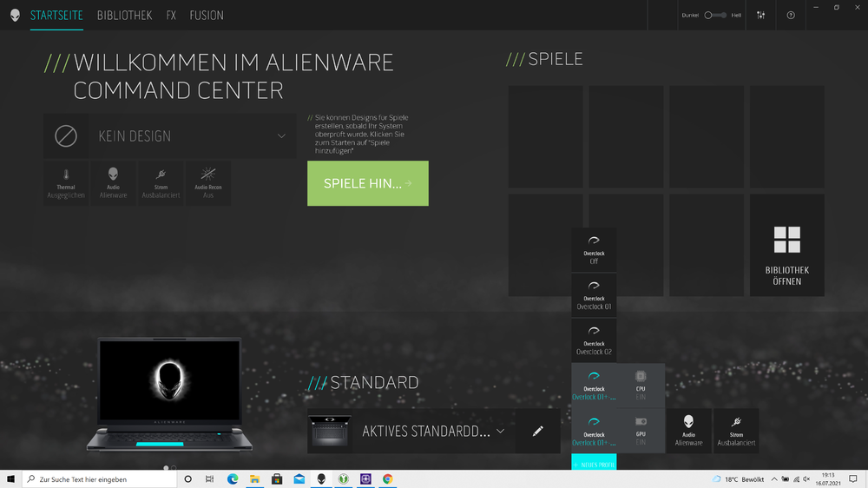This screenshot has width=868, height=488.
Task: Open the Audio Alienware tile in Standard row
Action: click(x=688, y=431)
